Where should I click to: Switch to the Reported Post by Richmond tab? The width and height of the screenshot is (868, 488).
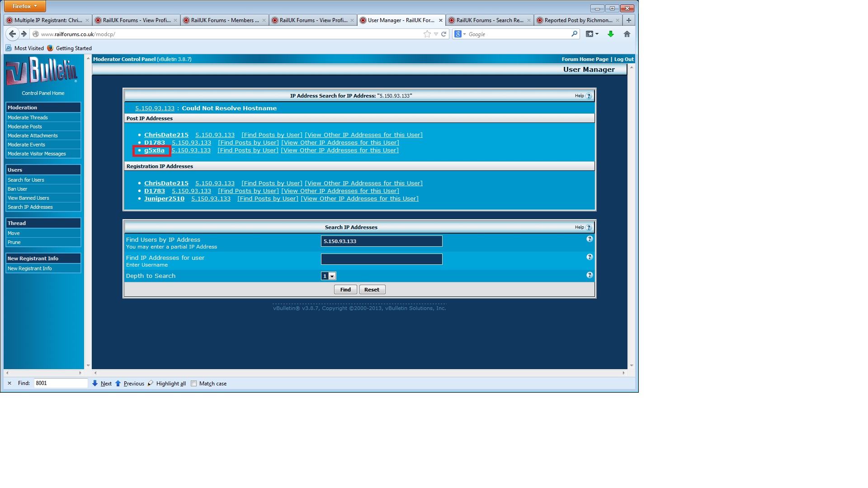point(578,20)
